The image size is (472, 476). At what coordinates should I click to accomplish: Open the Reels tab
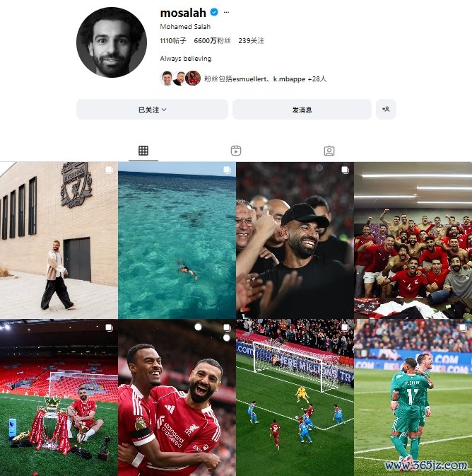(236, 151)
